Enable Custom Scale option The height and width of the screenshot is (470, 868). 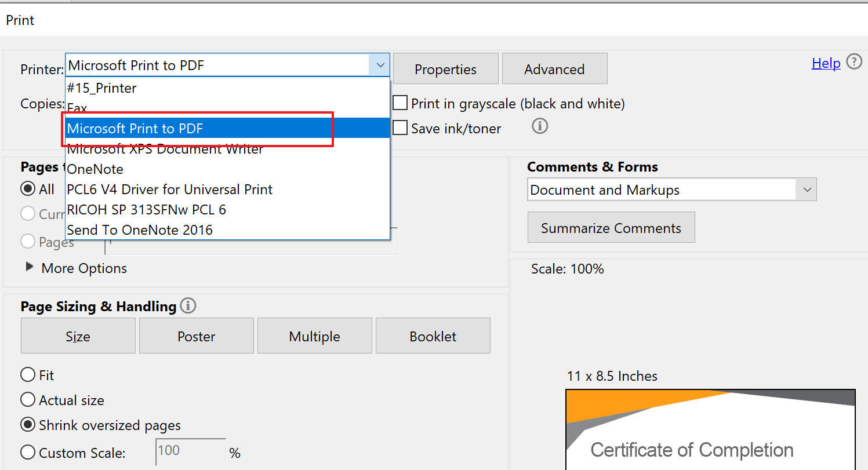28,452
